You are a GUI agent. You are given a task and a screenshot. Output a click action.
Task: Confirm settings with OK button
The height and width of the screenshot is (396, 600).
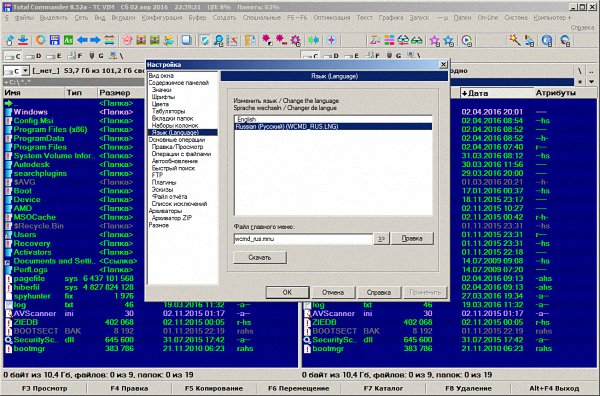pos(287,292)
